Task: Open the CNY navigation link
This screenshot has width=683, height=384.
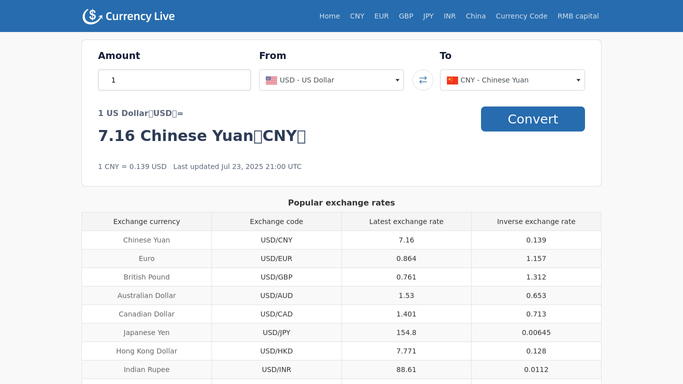Action: pyautogui.click(x=357, y=16)
